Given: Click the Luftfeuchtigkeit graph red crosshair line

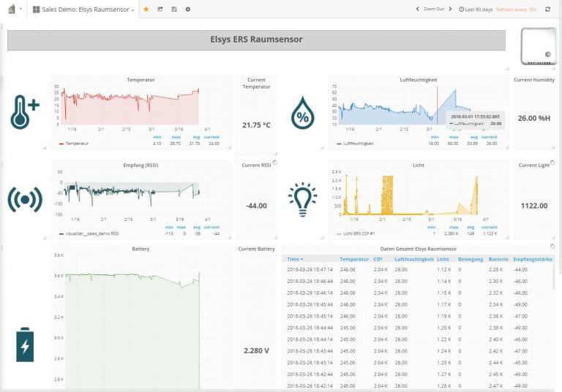Looking at the screenshot, I should pos(437,105).
